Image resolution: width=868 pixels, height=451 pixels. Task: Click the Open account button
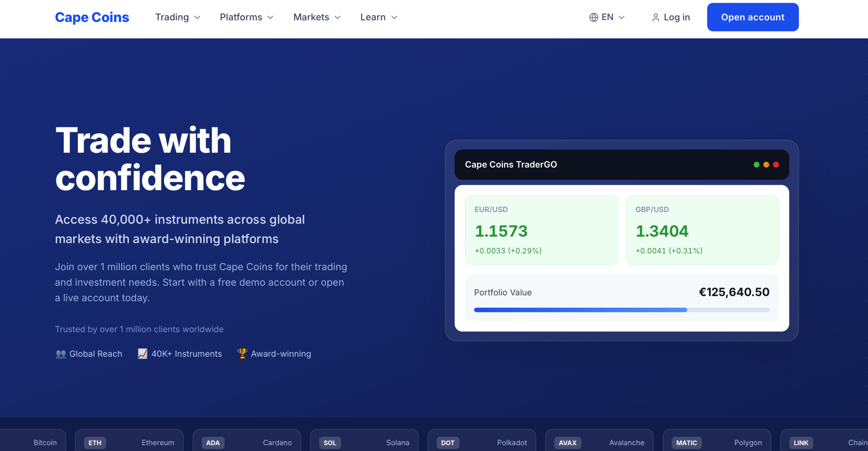point(753,17)
